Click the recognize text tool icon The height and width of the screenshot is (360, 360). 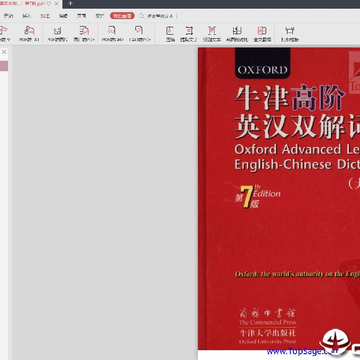click(212, 31)
